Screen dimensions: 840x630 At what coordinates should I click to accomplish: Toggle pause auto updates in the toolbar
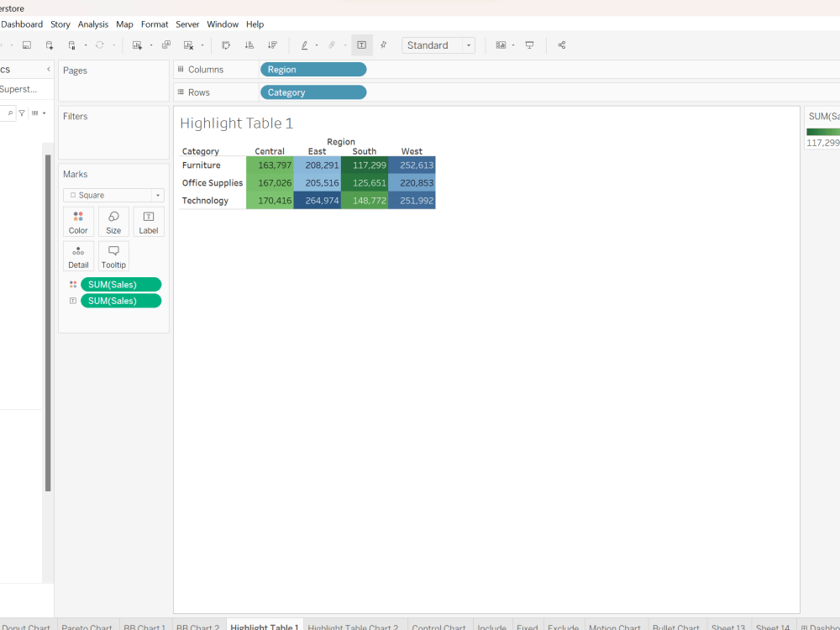click(71, 45)
